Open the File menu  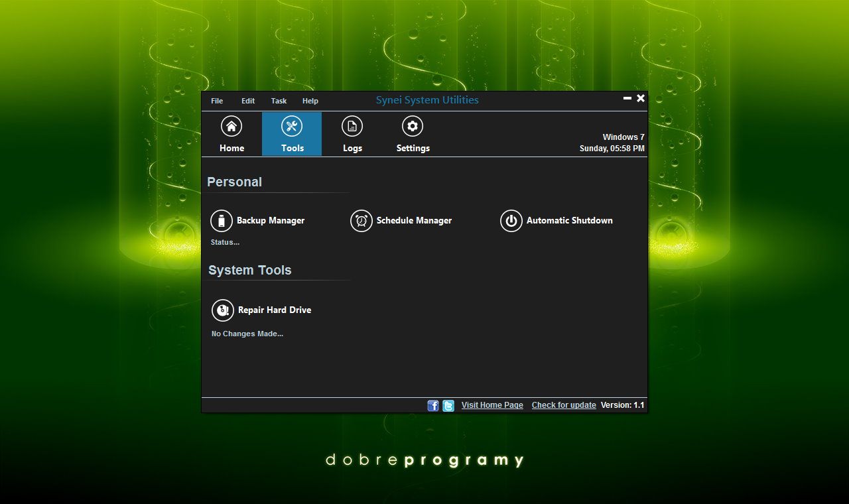217,101
